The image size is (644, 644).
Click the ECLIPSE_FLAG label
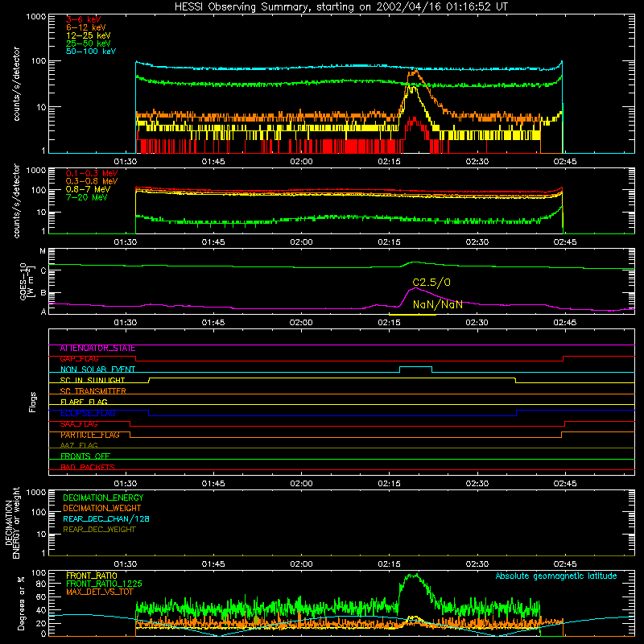click(88, 413)
